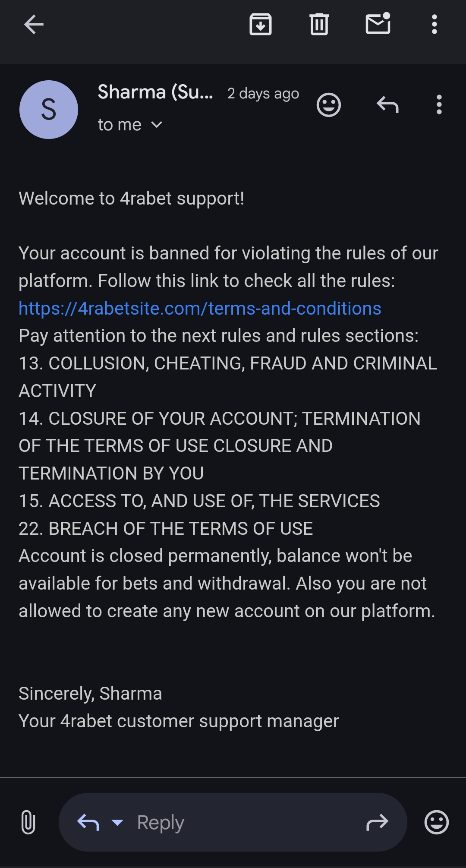Tap the bottom-bar reply arrow icon

pos(88,822)
